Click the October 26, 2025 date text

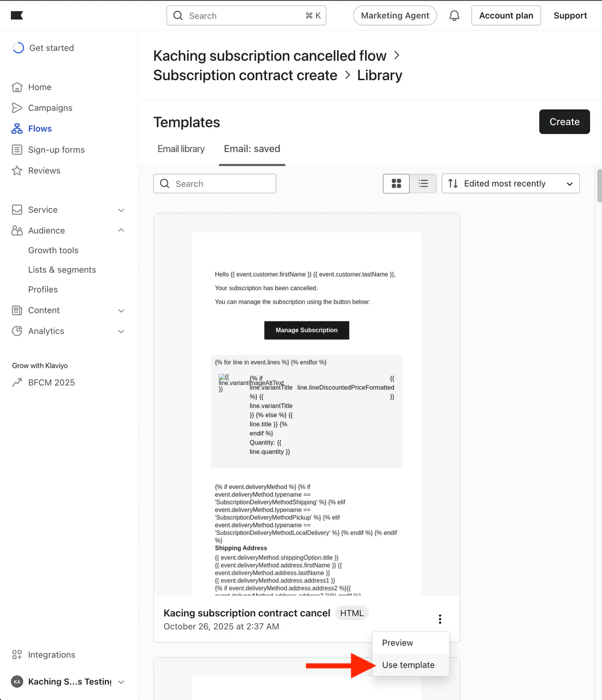click(221, 627)
